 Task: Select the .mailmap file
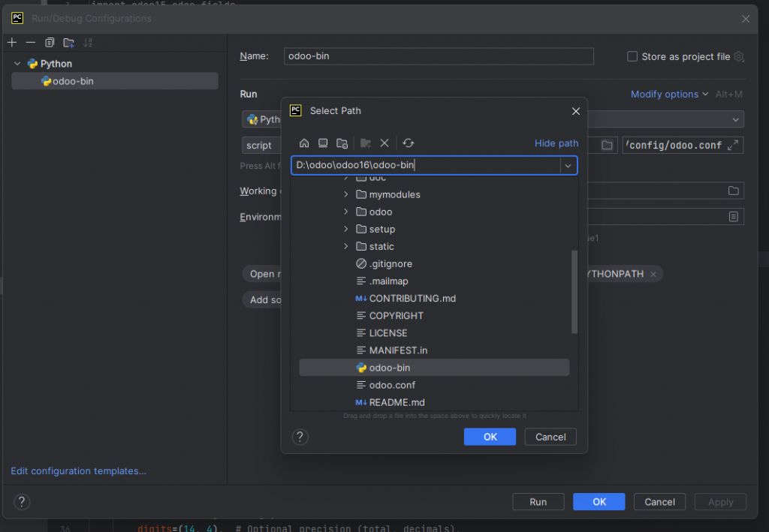434,281
